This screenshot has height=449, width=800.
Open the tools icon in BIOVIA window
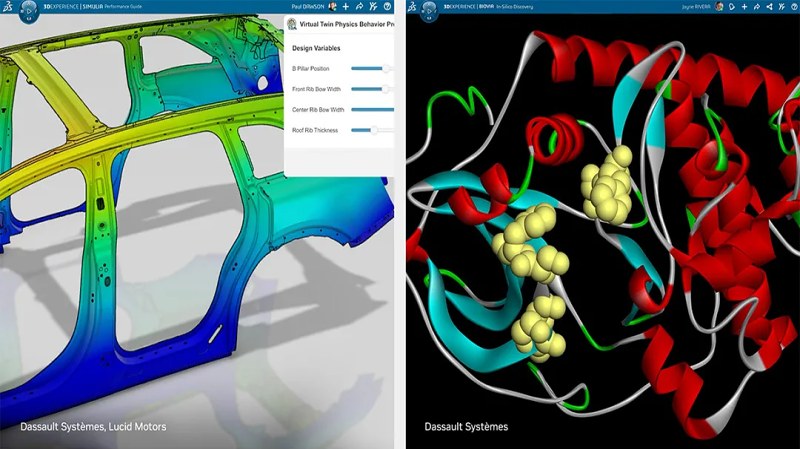[x=781, y=7]
